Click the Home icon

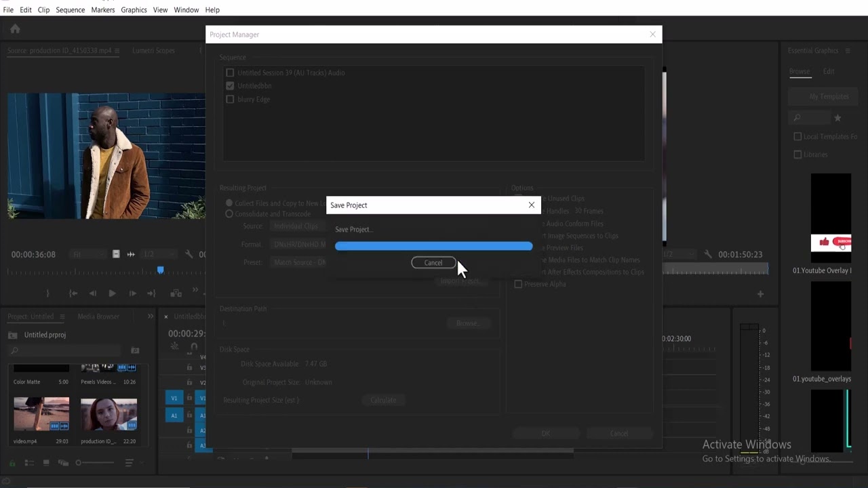(15, 28)
